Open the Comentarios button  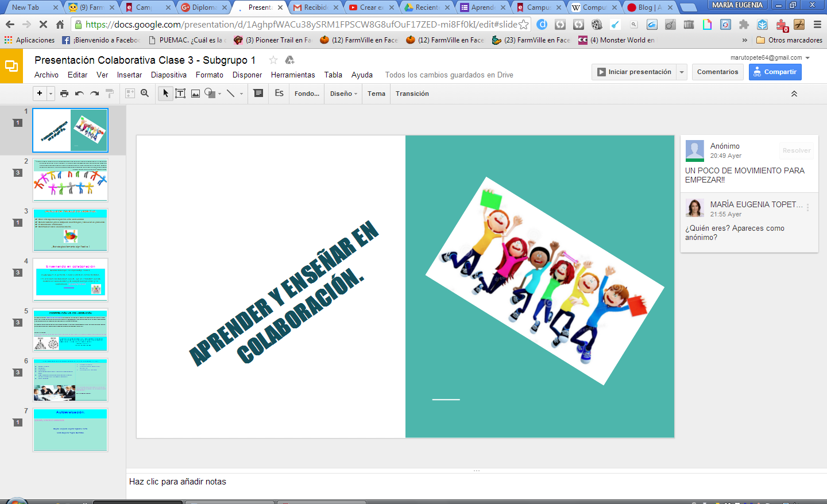pos(717,72)
